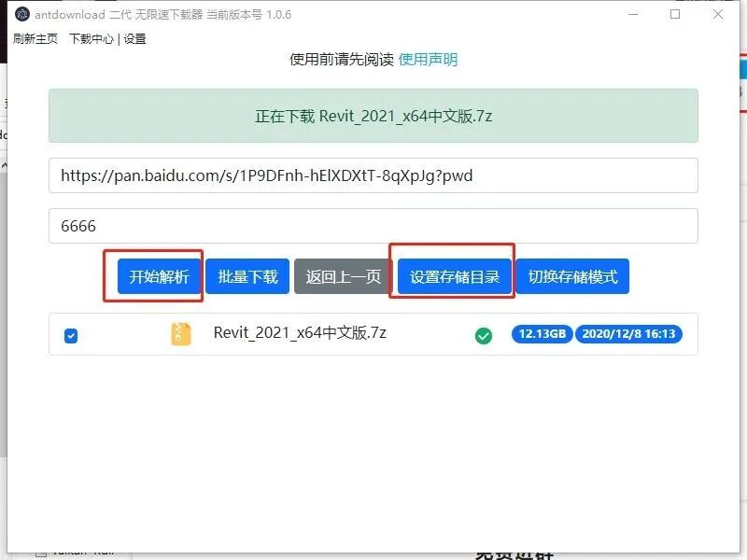Open the 设置 menu item

[x=134, y=38]
